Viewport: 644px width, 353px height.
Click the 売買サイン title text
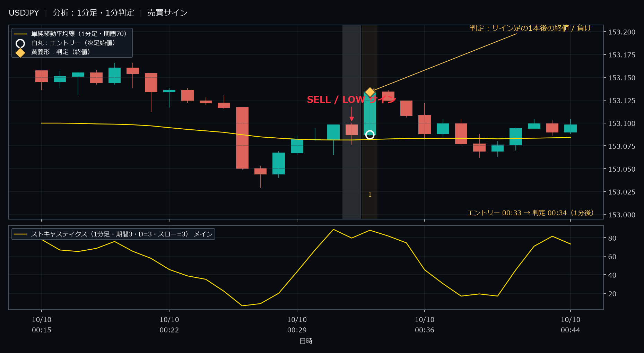click(167, 13)
